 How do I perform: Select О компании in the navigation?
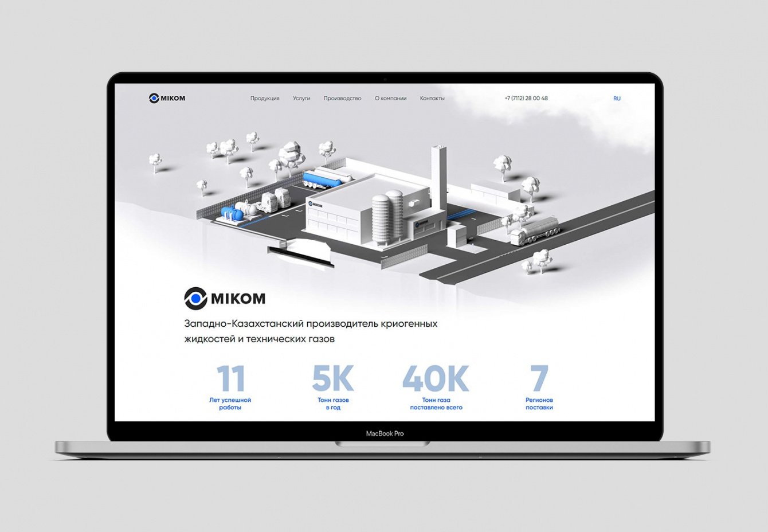click(390, 99)
